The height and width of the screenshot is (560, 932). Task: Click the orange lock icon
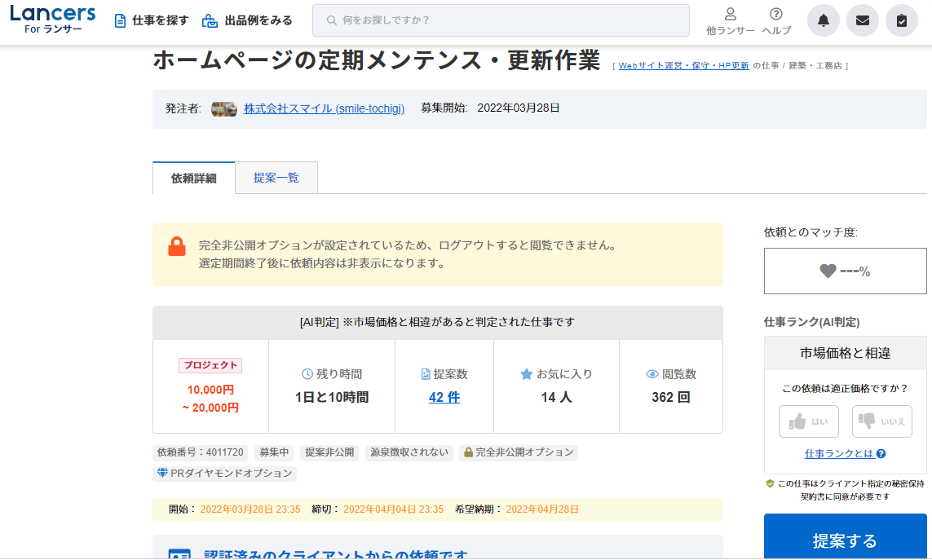[x=176, y=246]
